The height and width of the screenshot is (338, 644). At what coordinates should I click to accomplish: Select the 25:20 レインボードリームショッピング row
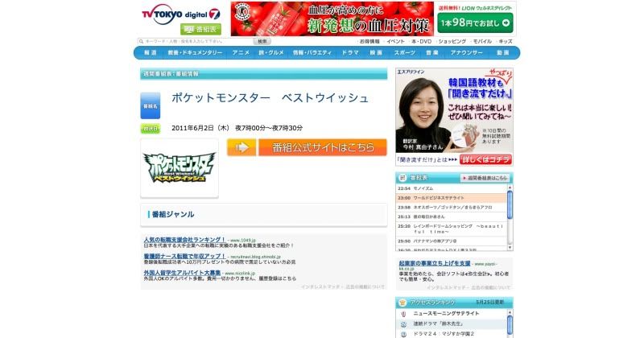452,229
